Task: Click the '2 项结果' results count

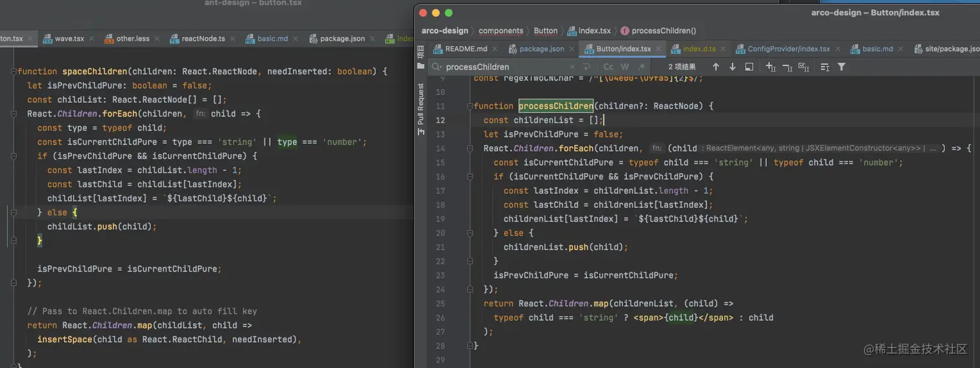Action: point(682,67)
